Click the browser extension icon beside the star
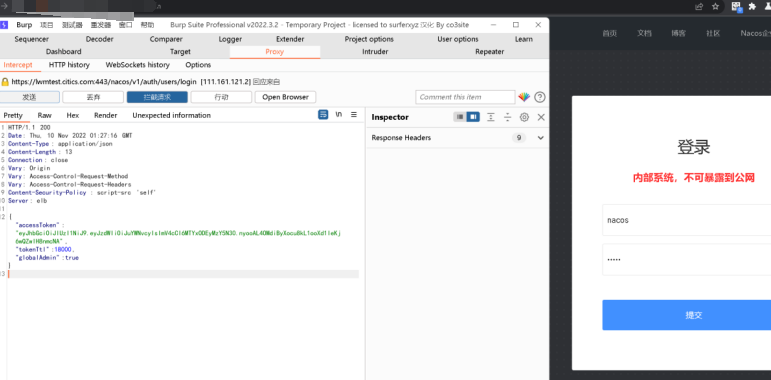 coord(736,6)
